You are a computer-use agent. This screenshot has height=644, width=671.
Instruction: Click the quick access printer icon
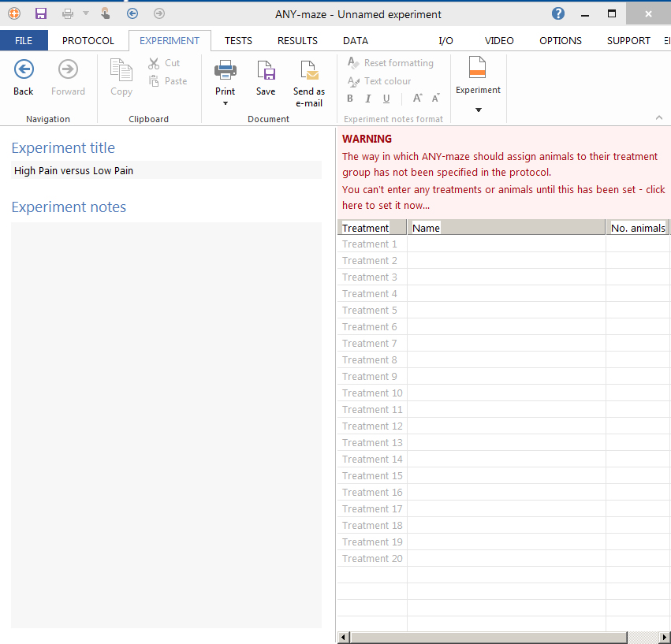click(x=68, y=13)
